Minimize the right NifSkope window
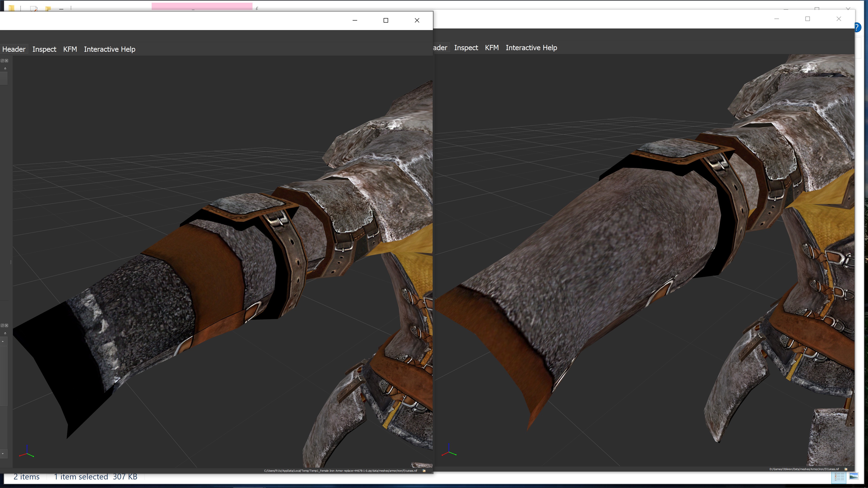This screenshot has width=868, height=488. 777,19
